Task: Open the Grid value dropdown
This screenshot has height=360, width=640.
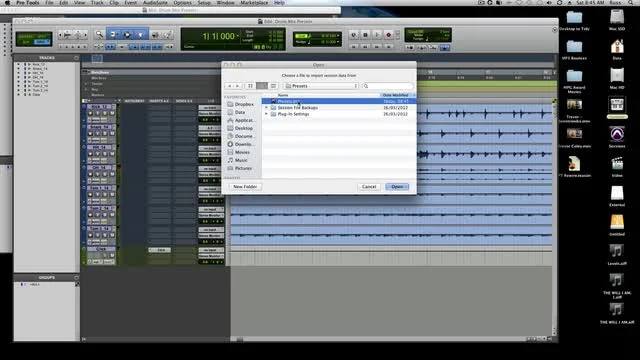Action: point(338,36)
